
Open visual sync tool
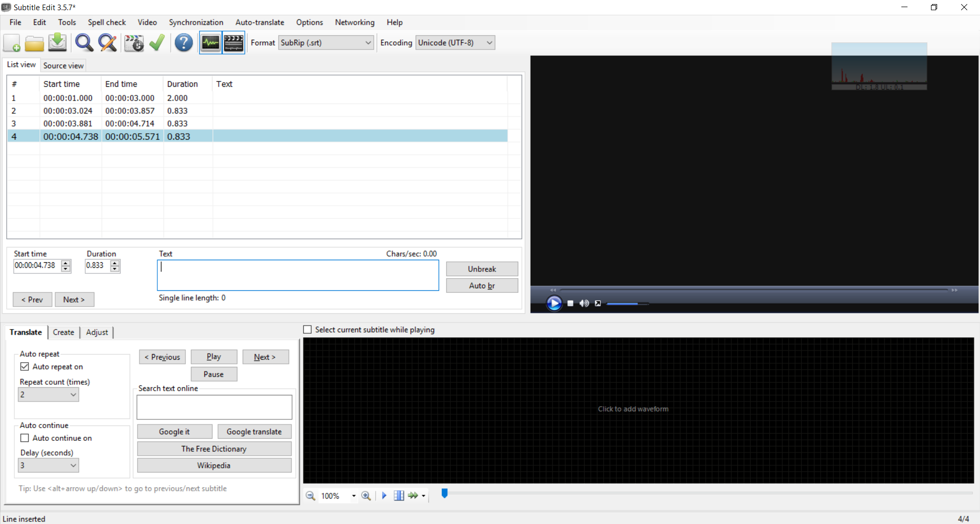133,43
